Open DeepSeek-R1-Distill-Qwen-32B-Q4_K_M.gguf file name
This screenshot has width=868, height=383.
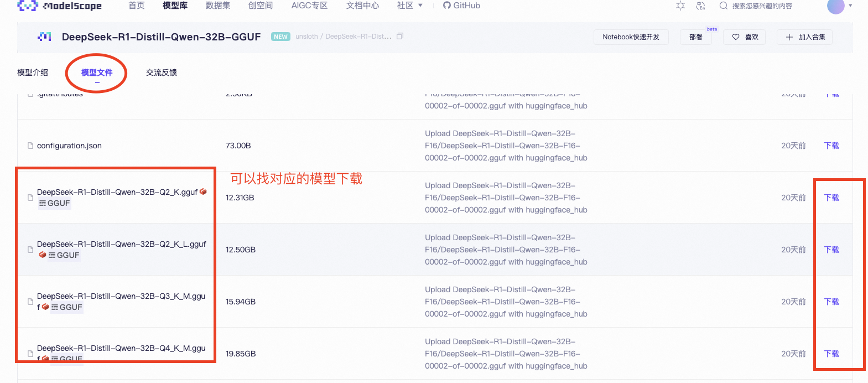121,354
